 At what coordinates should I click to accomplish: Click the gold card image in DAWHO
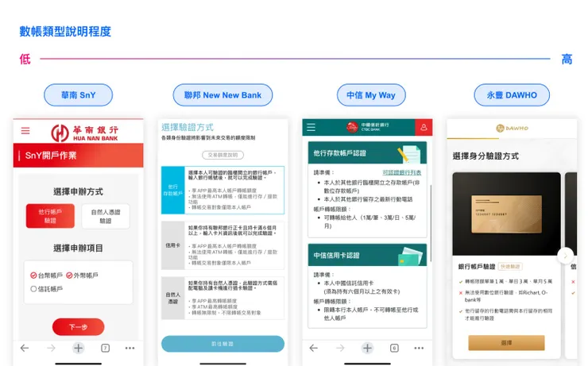click(x=506, y=214)
